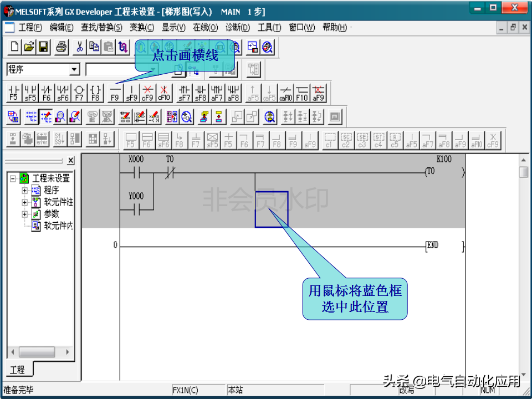Click the caF10 invert operation result icon
This screenshot has height=399, width=532.
285,93
